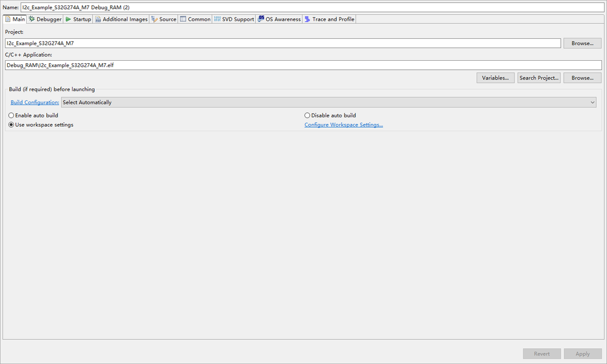Click the Common tab window icon

pos(183,19)
